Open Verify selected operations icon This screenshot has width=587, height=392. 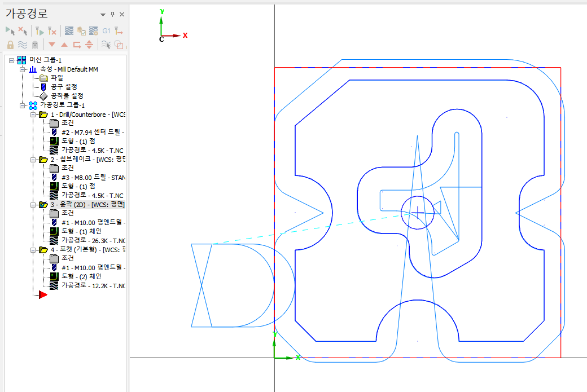coord(81,30)
